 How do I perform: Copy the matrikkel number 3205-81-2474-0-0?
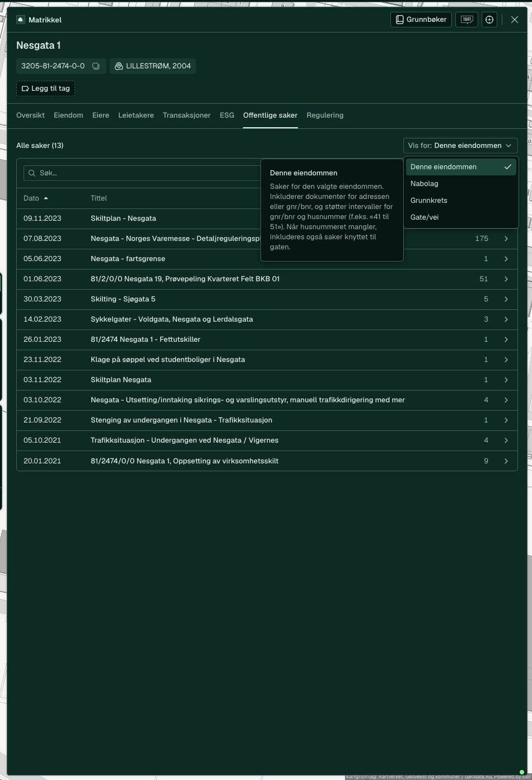click(96, 66)
